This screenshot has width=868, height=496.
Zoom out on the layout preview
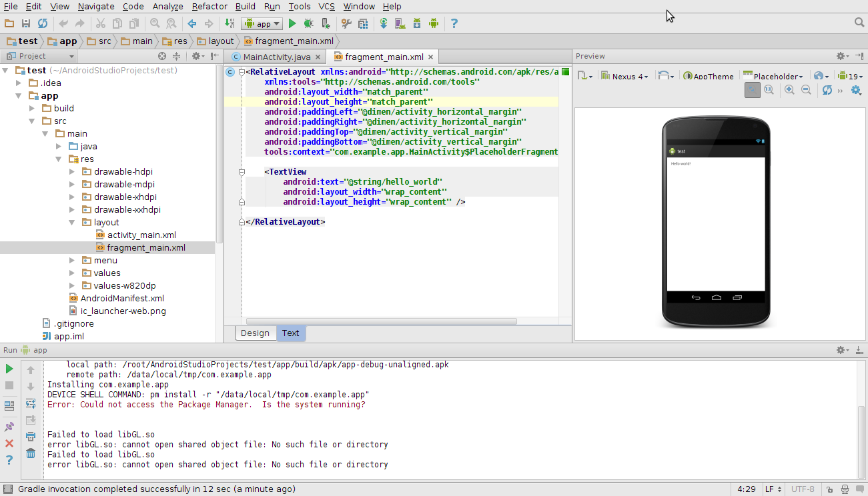point(806,90)
